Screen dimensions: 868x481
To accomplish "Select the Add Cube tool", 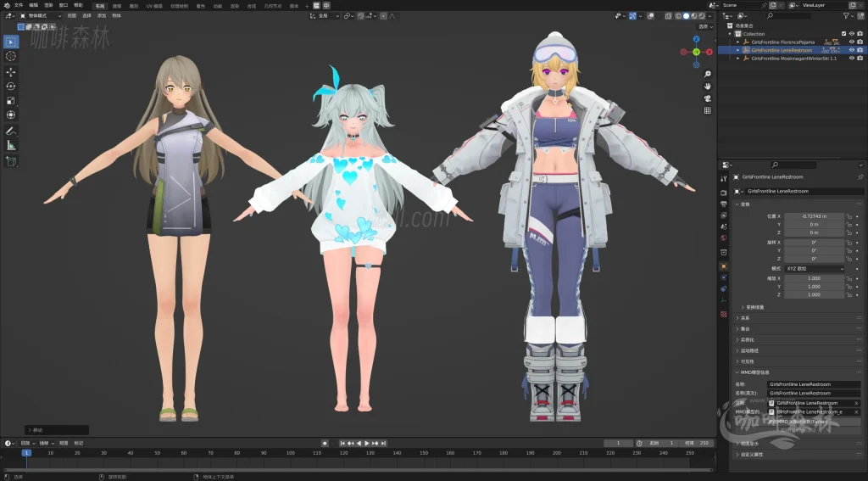I will click(10, 161).
